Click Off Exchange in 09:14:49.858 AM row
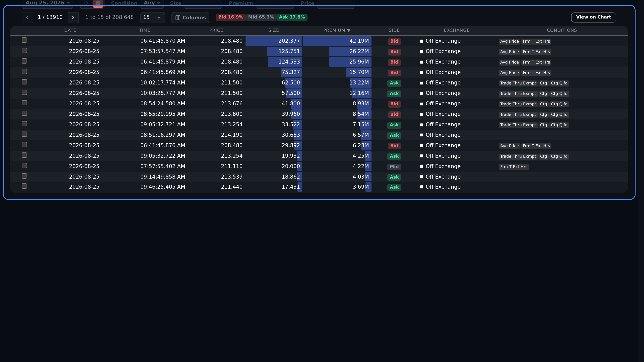This screenshot has width=644, height=362. tap(443, 177)
